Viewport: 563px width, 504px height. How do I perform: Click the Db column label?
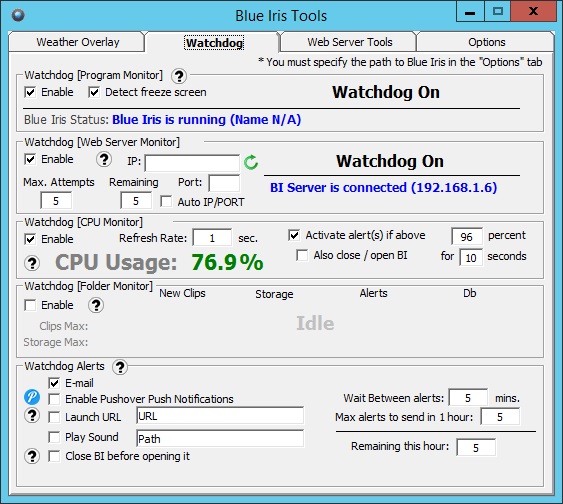(x=470, y=293)
